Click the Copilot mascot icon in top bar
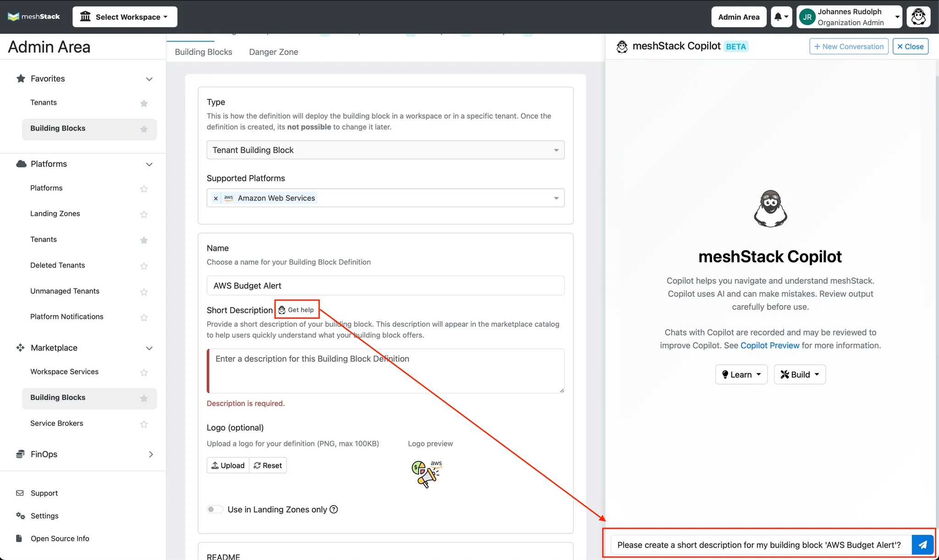 click(918, 17)
